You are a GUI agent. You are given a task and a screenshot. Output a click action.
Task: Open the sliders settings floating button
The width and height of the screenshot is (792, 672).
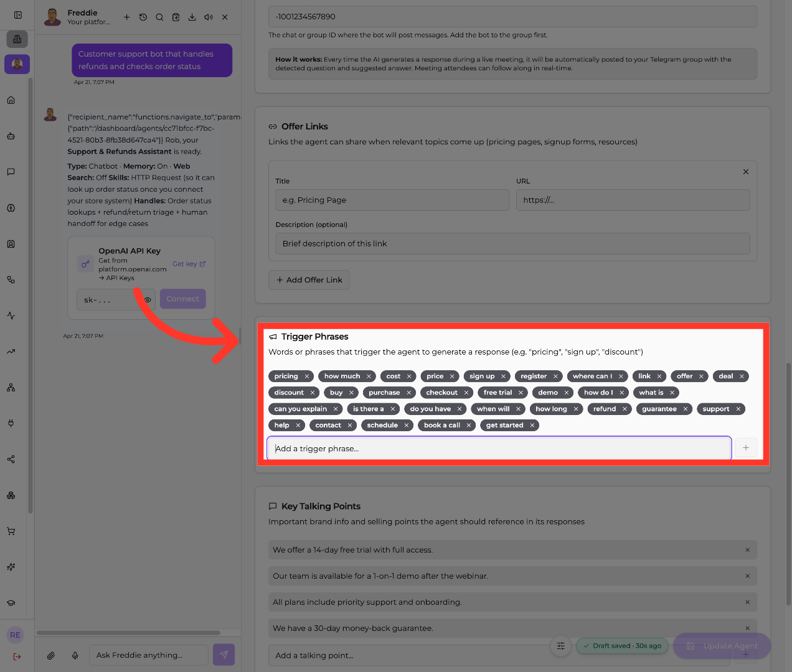561,646
